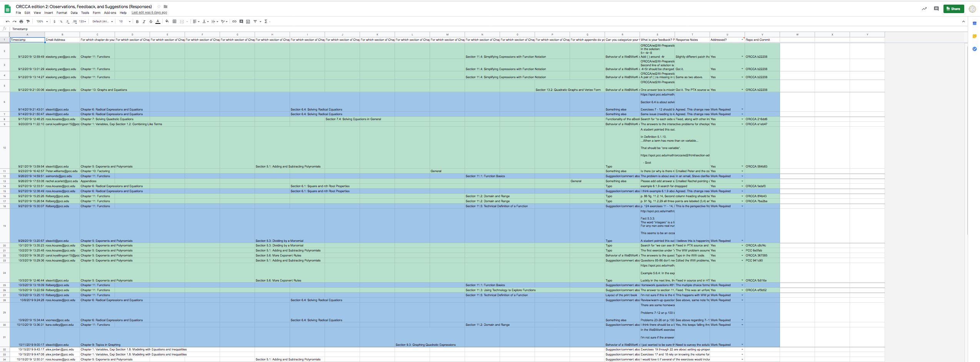Screen dimensions: 980x362
Task: Open horizontal align dropdown
Action: coord(196,22)
